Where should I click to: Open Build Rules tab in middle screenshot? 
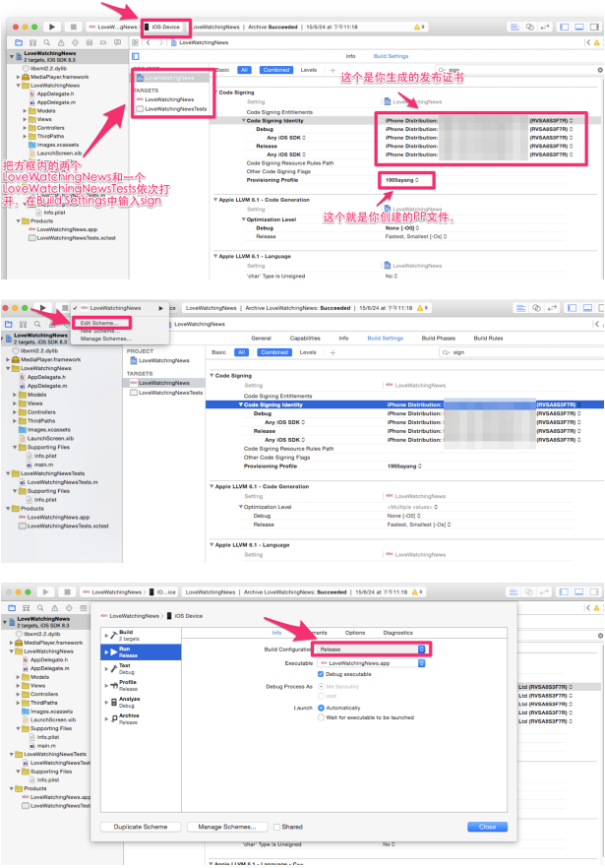[488, 338]
